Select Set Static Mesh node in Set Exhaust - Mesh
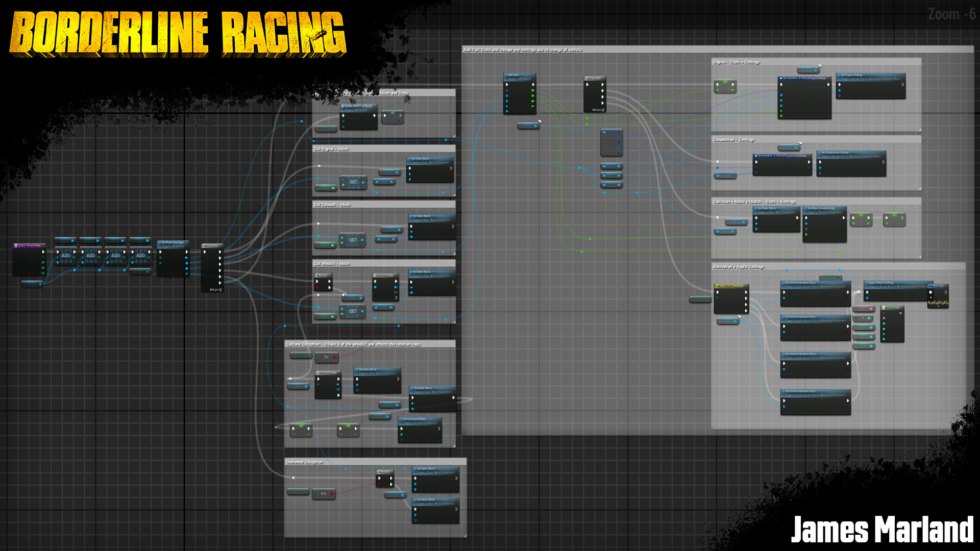 [432, 227]
